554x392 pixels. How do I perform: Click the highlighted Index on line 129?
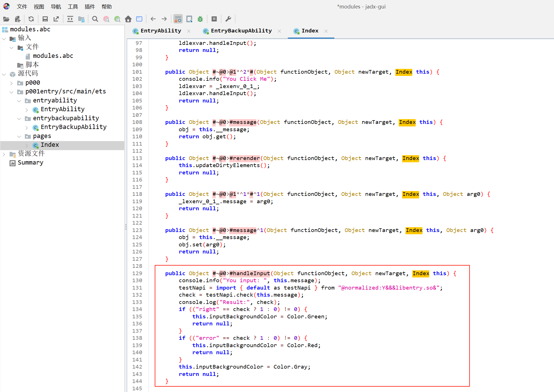tap(420, 273)
